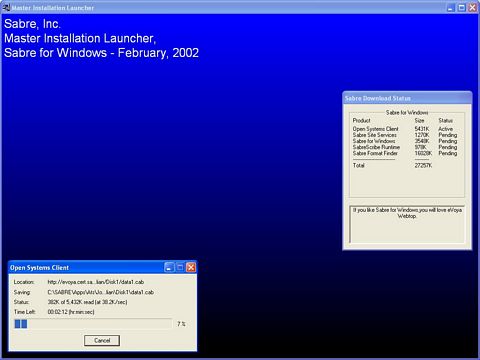Image resolution: width=480 pixels, height=360 pixels.
Task: Select "Sabre Site Services" product row
Action: click(405, 135)
